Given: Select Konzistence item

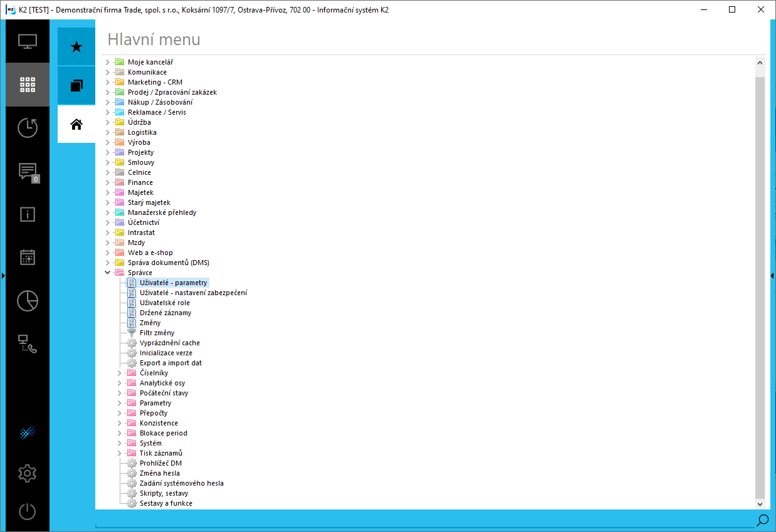Looking at the screenshot, I should (x=159, y=423).
